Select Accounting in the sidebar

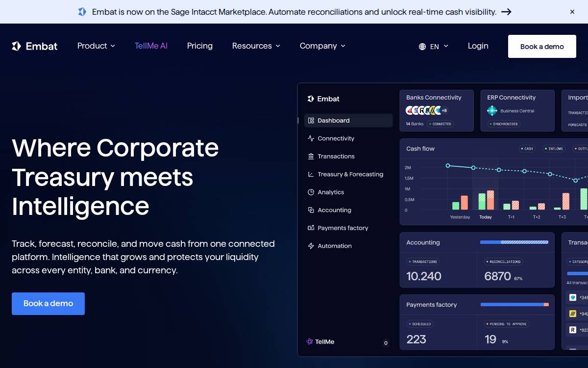[x=348, y=210]
